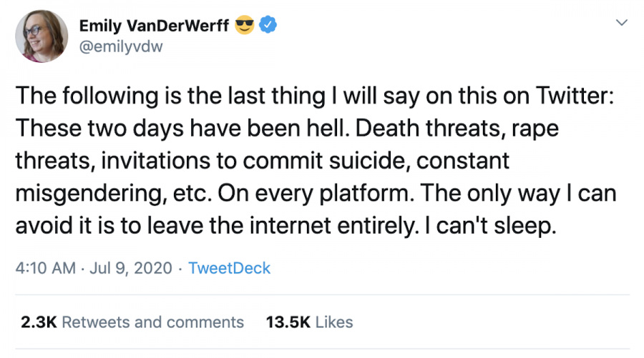Open the tweet options chevron menu
644x358 pixels.
tap(621, 24)
